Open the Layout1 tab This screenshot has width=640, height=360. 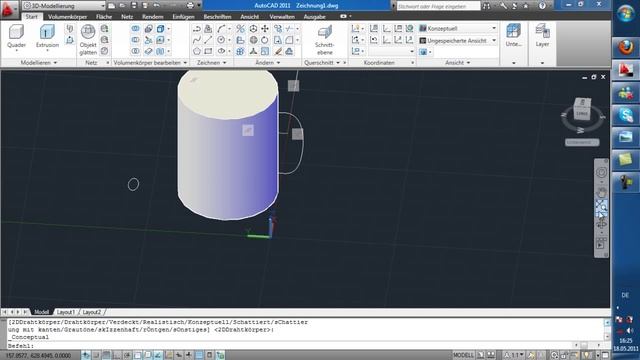tap(66, 312)
